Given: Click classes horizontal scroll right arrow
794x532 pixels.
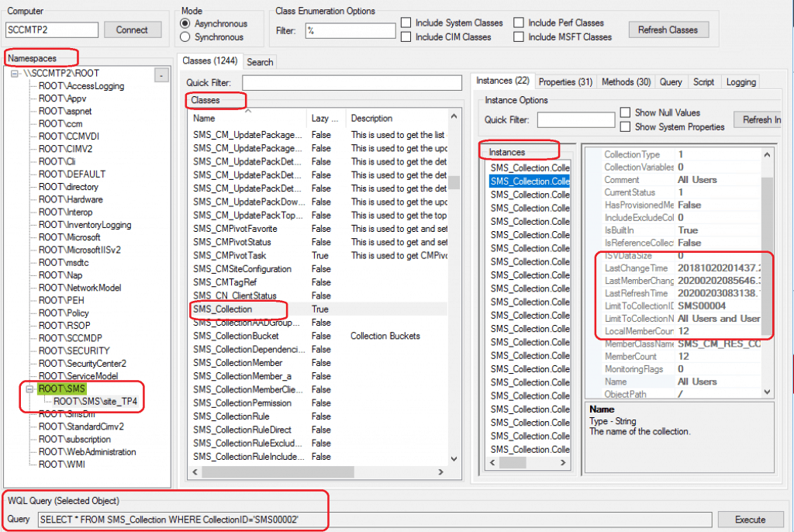Looking at the screenshot, I should click(440, 472).
